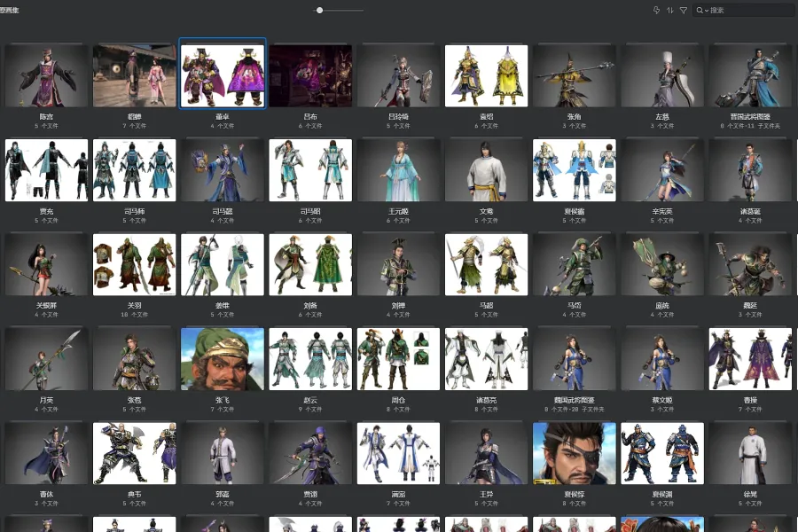This screenshot has height=532, width=798.
Task: Click the 赵云 folder name
Action: click(310, 400)
